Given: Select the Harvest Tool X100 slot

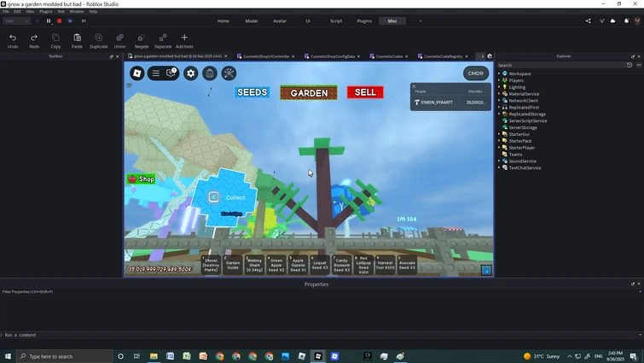Looking at the screenshot, I should point(386,265).
